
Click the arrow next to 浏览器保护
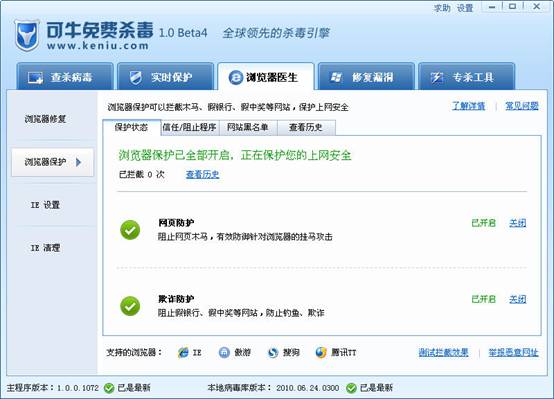[78, 162]
